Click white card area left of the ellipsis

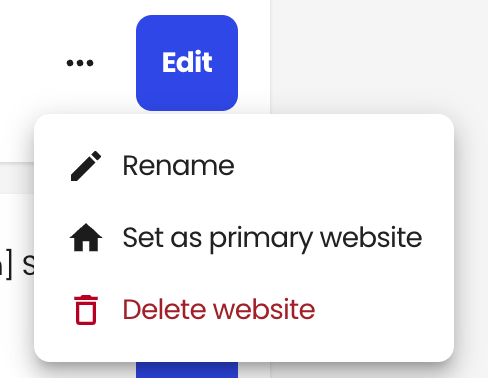pyautogui.click(x=30, y=63)
